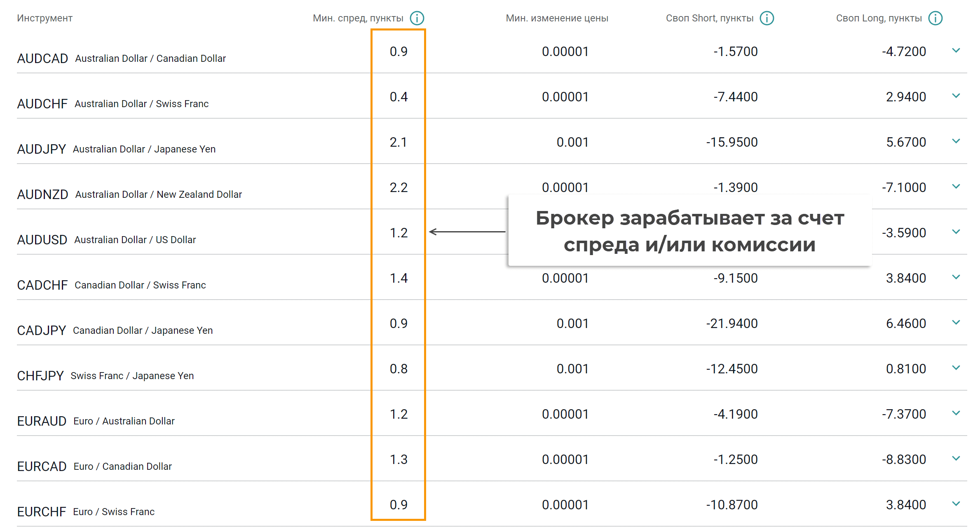Open CHFJPY row chevron
This screenshot has width=980, height=532.
click(956, 368)
